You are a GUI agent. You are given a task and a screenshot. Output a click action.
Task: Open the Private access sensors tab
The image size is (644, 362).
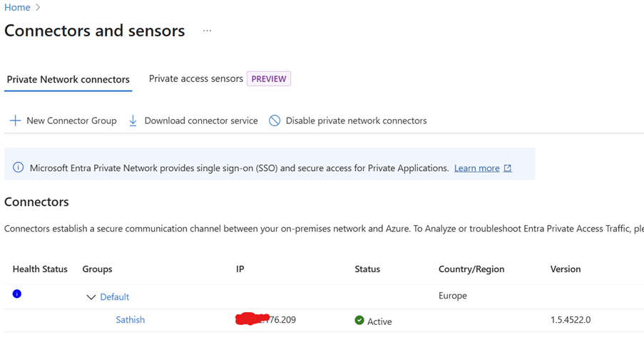196,78
